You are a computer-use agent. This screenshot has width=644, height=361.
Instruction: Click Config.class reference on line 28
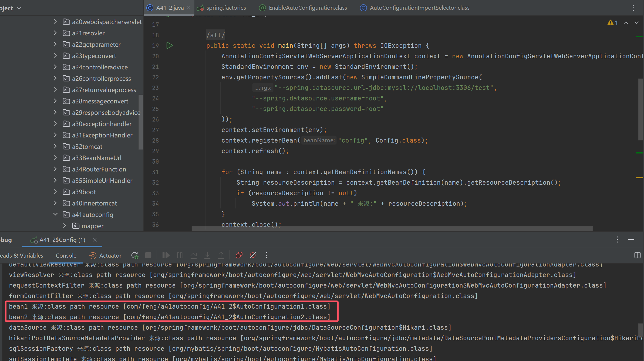[x=398, y=140]
